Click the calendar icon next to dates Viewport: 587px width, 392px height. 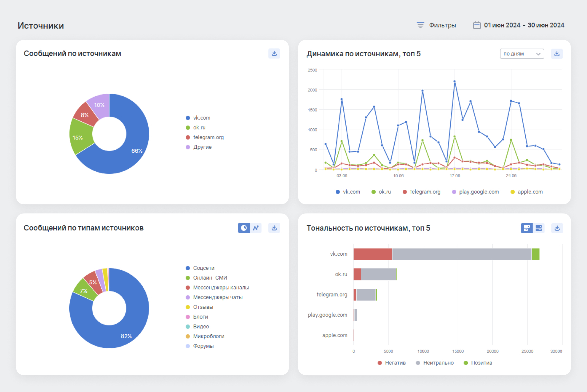click(477, 25)
